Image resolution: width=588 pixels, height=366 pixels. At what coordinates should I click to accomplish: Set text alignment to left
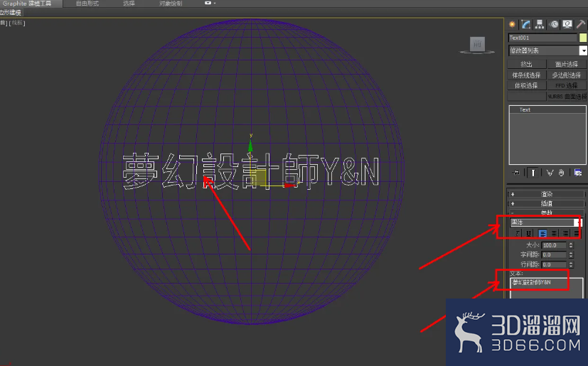[x=542, y=233]
